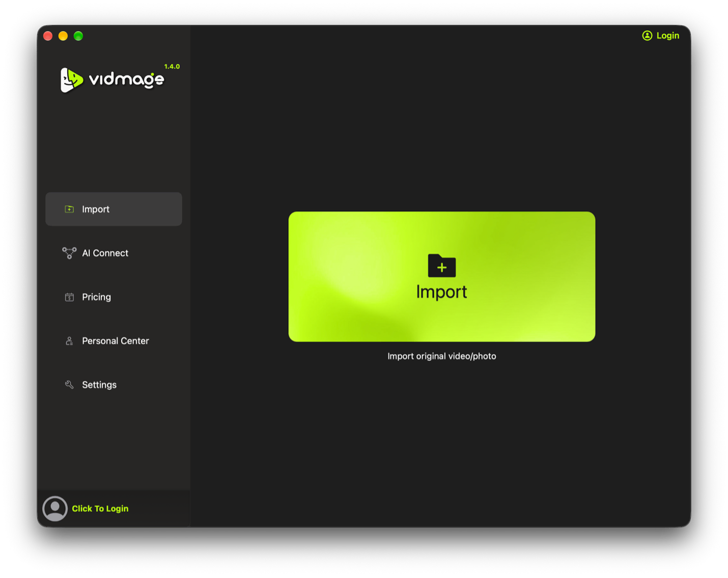Screen dimensions: 728x578
Task: Click the vidmage wordmark text
Action: (126, 80)
